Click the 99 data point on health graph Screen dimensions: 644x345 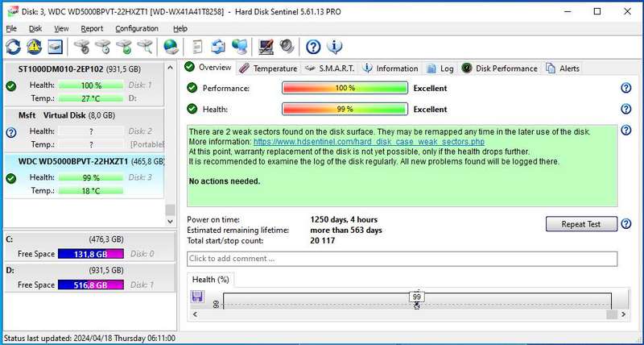tap(417, 306)
